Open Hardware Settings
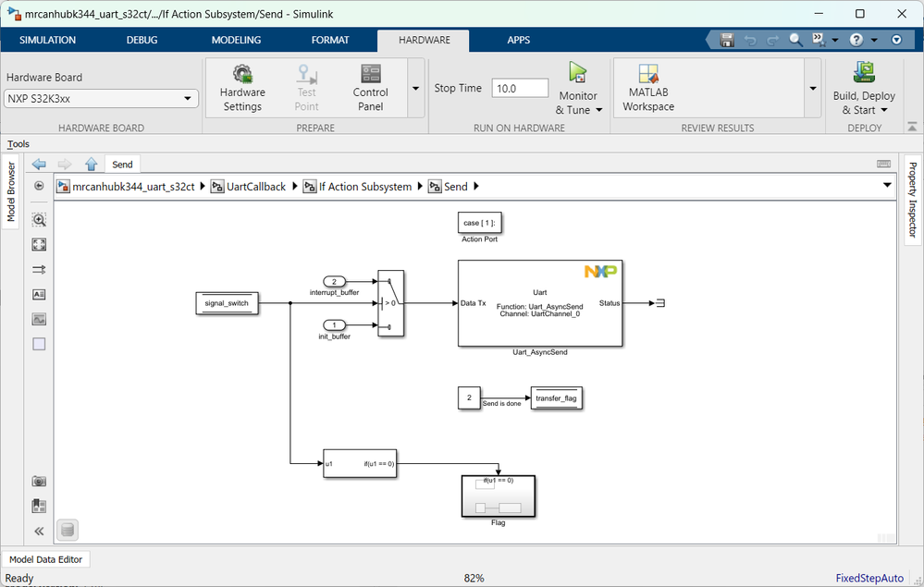Screen dimensions: 924x587 point(242,89)
